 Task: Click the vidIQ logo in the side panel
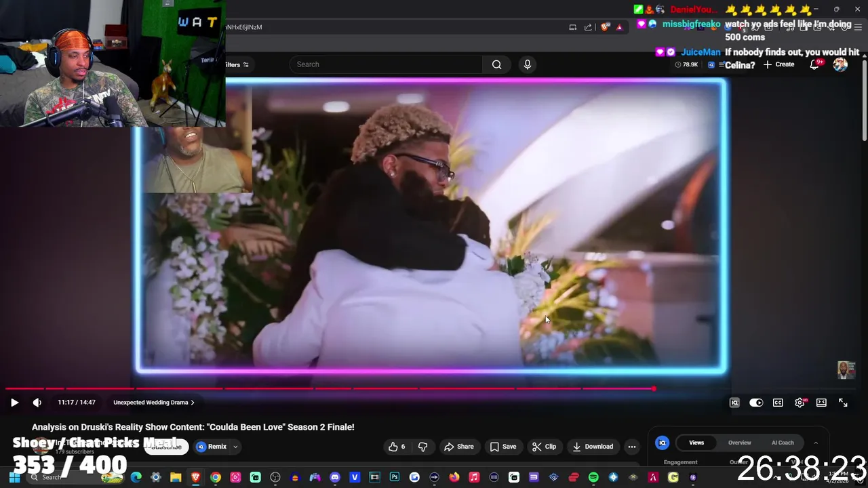click(663, 443)
